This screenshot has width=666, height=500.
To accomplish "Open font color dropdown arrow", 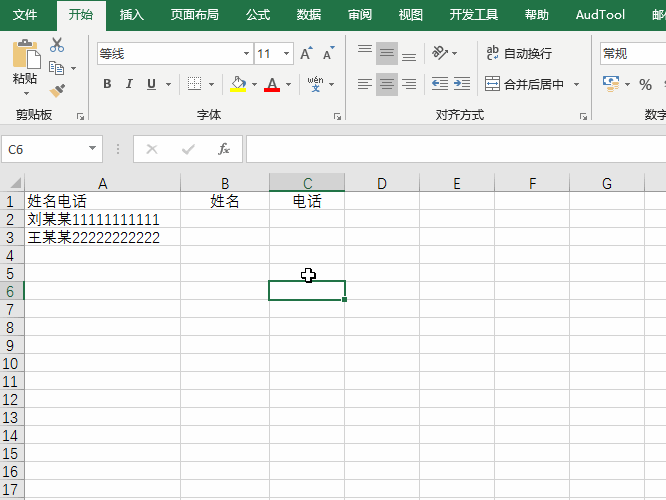I will [288, 84].
